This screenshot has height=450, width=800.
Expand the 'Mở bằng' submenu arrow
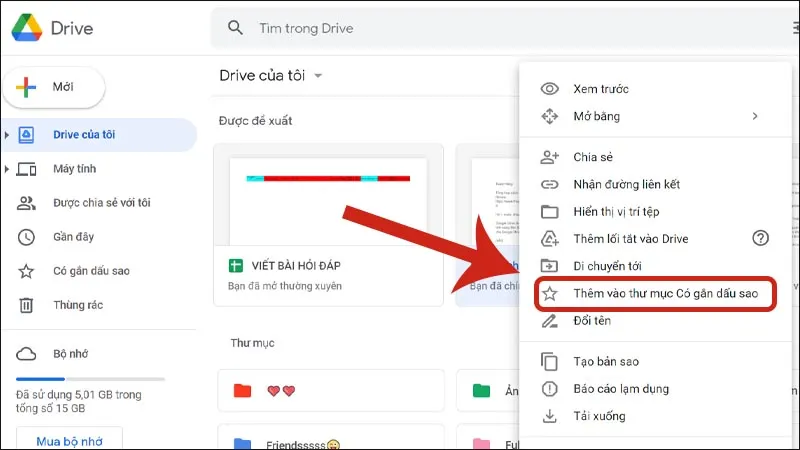point(755,116)
